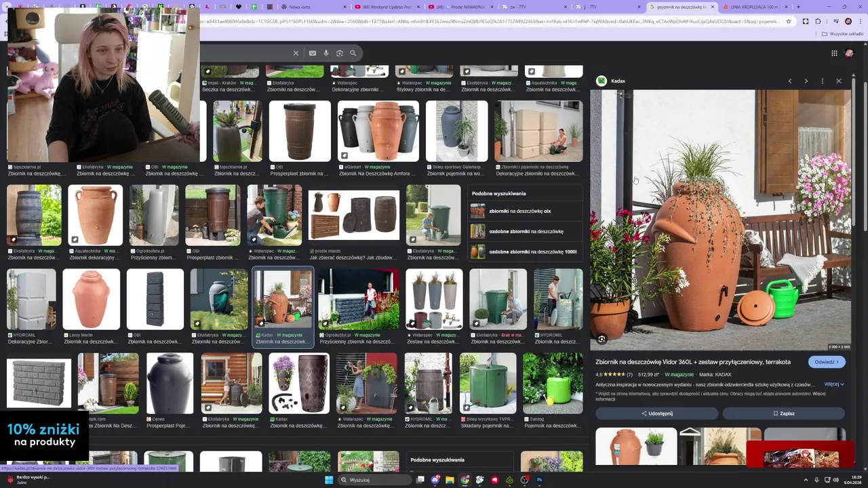Bookmark this page with the star

click(x=789, y=21)
